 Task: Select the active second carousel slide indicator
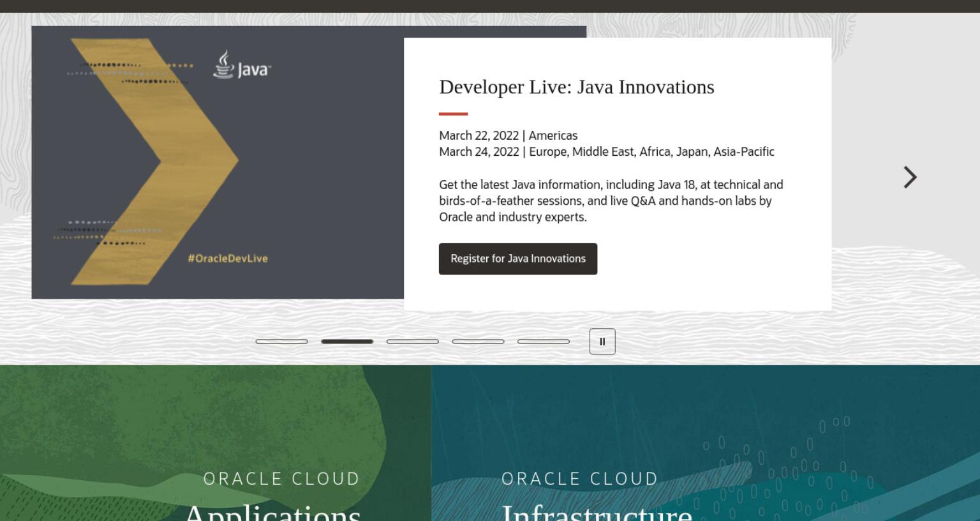pyautogui.click(x=347, y=342)
